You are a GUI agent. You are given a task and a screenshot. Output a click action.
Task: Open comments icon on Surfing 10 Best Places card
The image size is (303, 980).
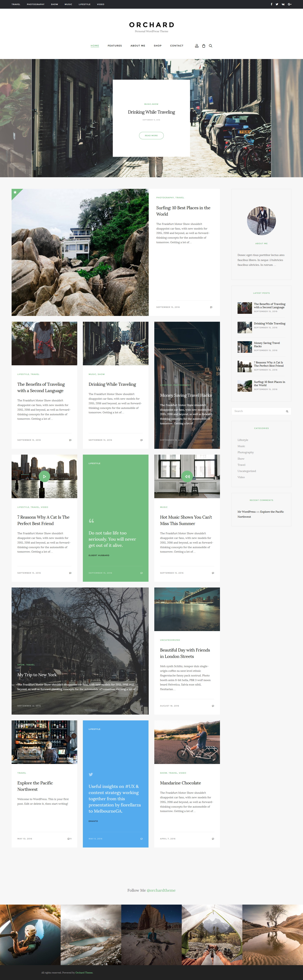211,307
